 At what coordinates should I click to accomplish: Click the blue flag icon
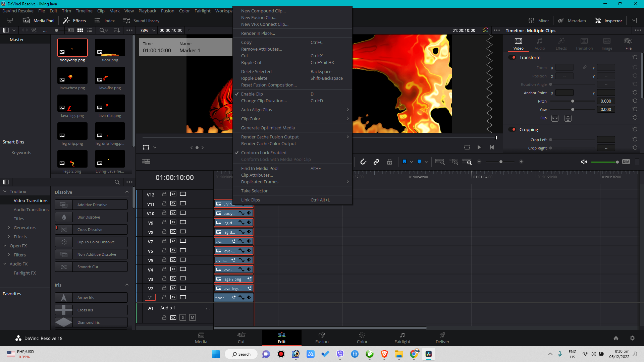coord(405,162)
